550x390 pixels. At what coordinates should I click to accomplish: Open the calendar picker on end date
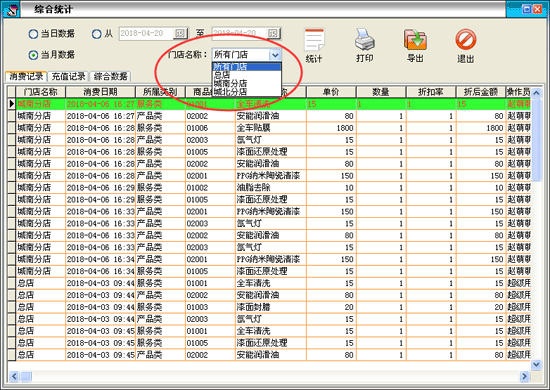click(273, 33)
